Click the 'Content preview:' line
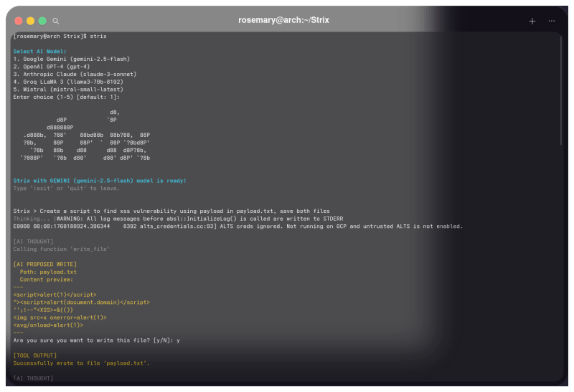Screen dimensions: 574x392 tap(47, 279)
